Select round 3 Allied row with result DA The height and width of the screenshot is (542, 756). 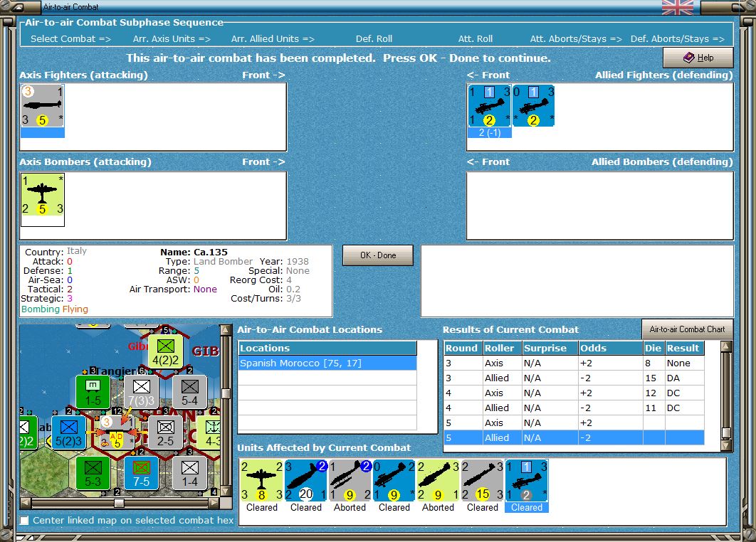coord(574,378)
